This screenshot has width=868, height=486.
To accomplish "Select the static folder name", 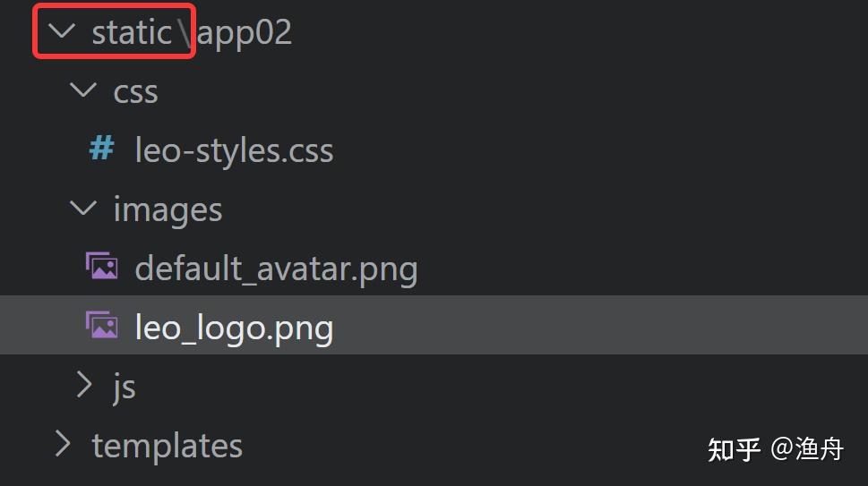I will (x=131, y=32).
